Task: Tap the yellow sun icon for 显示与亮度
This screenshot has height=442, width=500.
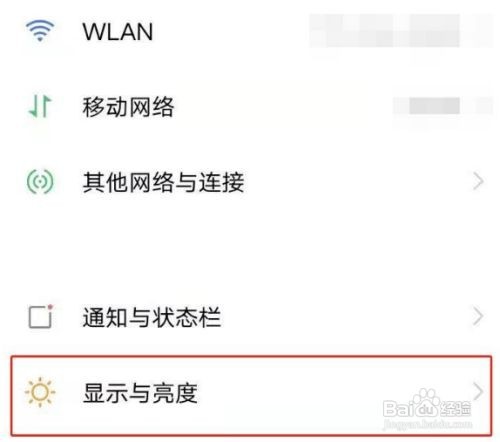Action: point(40,392)
